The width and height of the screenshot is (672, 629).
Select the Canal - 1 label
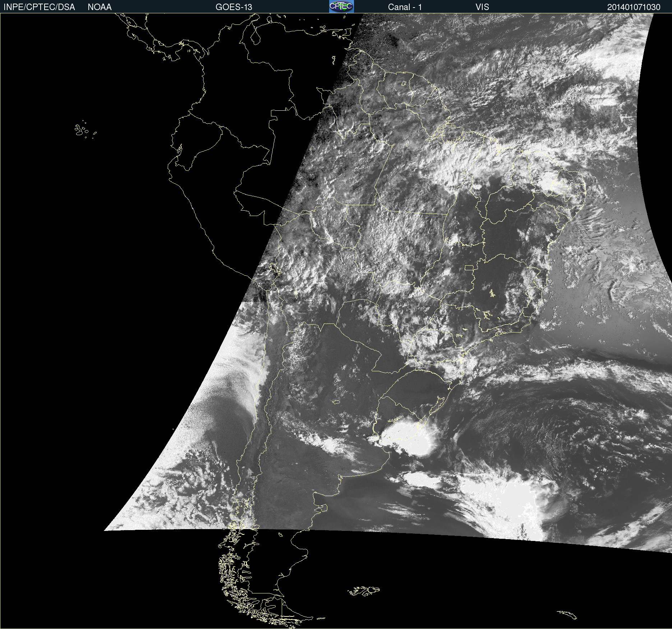click(405, 7)
